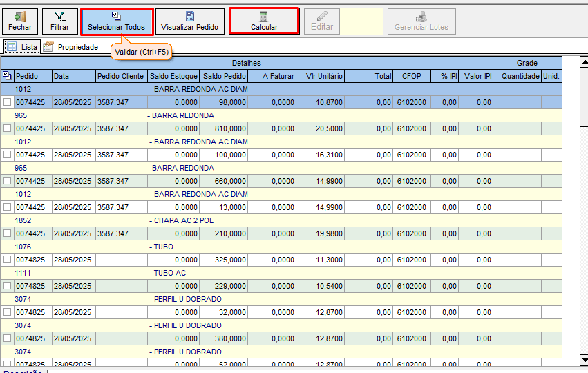Image resolution: width=588 pixels, height=373 pixels.
Task: Run the Calcular calculator button
Action: (264, 21)
